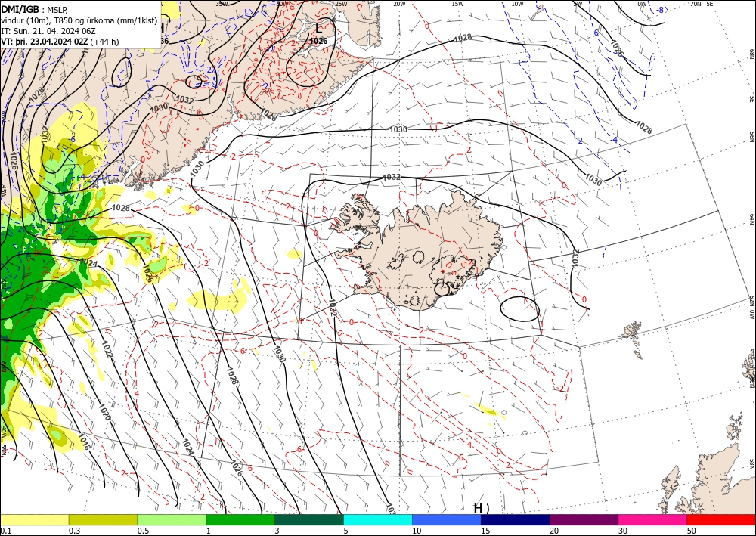Click the 20W longitude label at the top
The image size is (756, 536).
399,4
